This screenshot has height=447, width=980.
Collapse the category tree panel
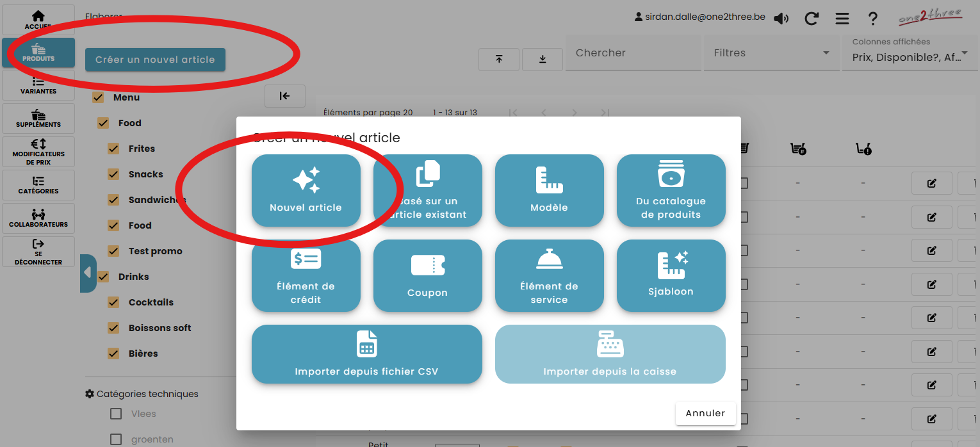pyautogui.click(x=284, y=96)
